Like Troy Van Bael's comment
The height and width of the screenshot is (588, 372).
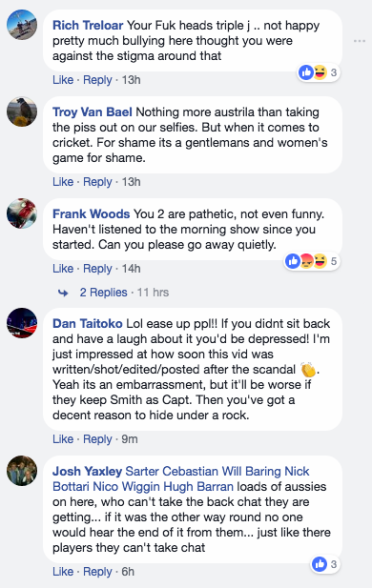(x=63, y=182)
